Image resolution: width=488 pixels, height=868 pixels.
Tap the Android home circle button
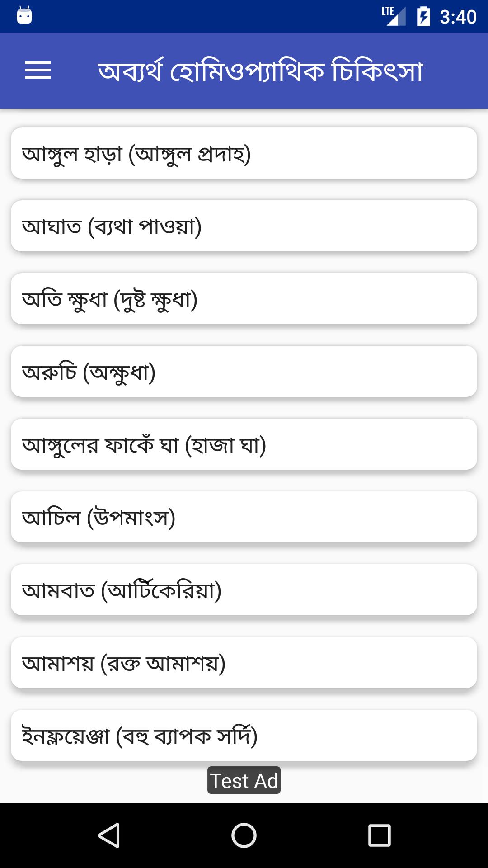pyautogui.click(x=244, y=835)
